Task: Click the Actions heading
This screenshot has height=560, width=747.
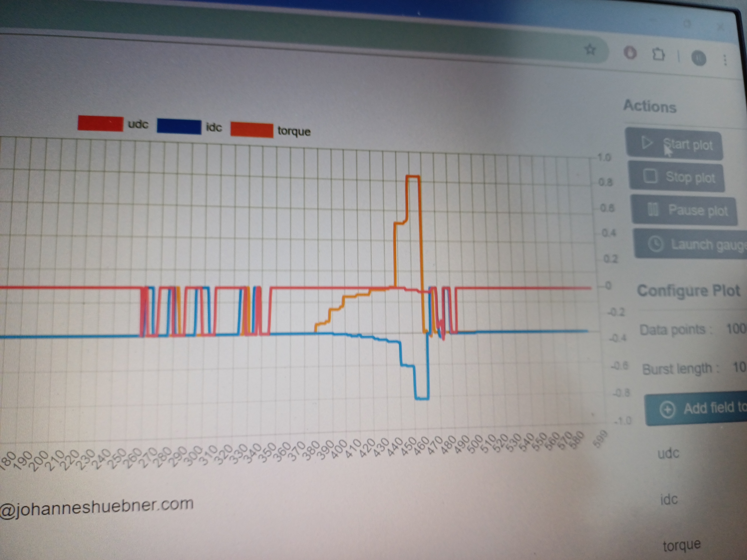Action: click(650, 106)
